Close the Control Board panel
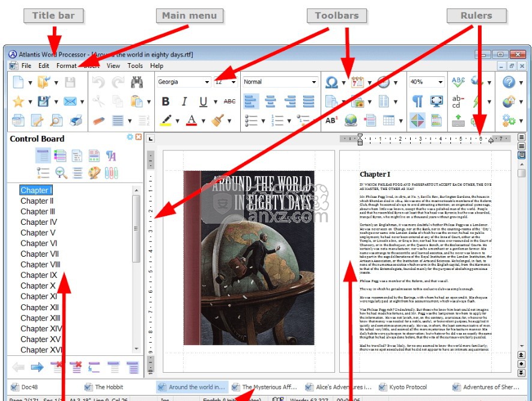The width and height of the screenshot is (532, 401). (139, 136)
